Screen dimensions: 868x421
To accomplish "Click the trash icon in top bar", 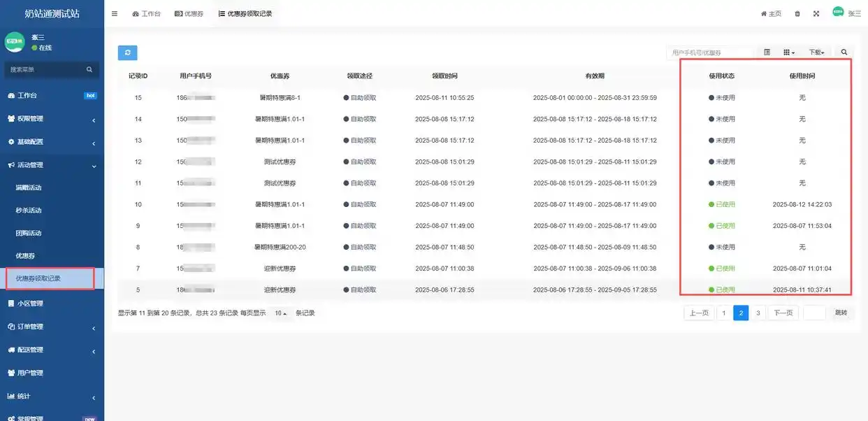I will pos(797,14).
